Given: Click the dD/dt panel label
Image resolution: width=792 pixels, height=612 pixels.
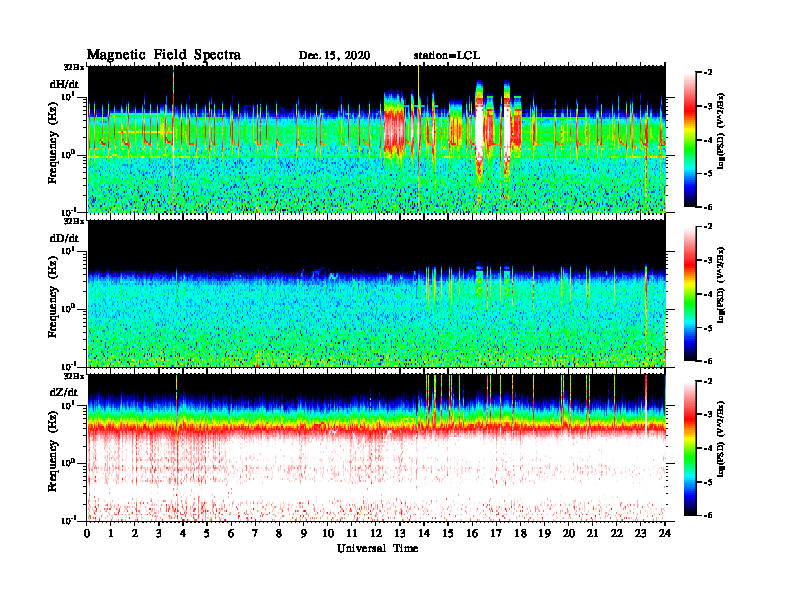Looking at the screenshot, I should click(64, 238).
